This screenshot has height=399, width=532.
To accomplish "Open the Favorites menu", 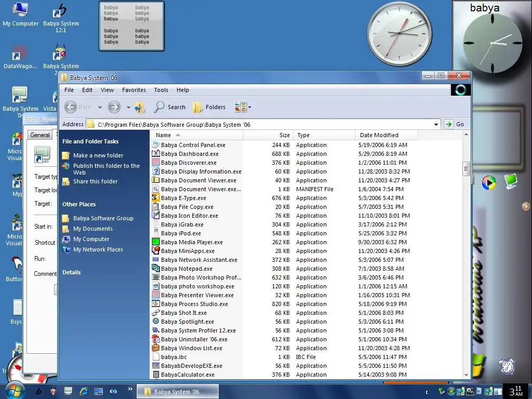I will (x=134, y=90).
